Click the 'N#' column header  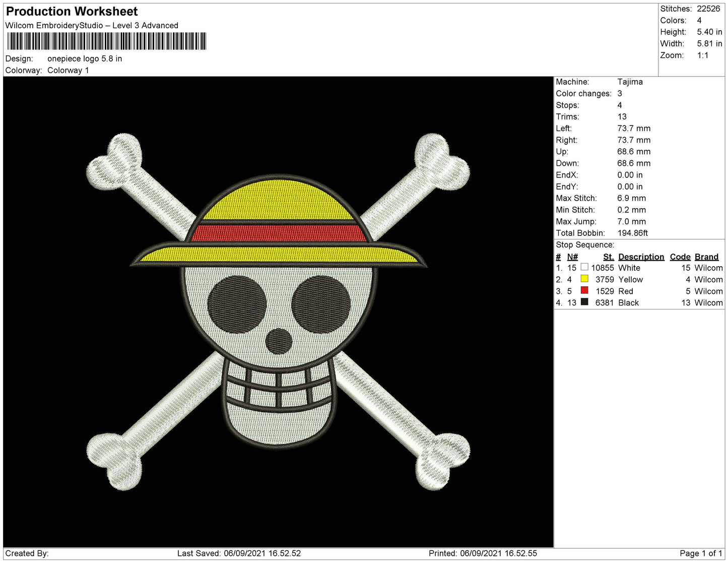572,257
